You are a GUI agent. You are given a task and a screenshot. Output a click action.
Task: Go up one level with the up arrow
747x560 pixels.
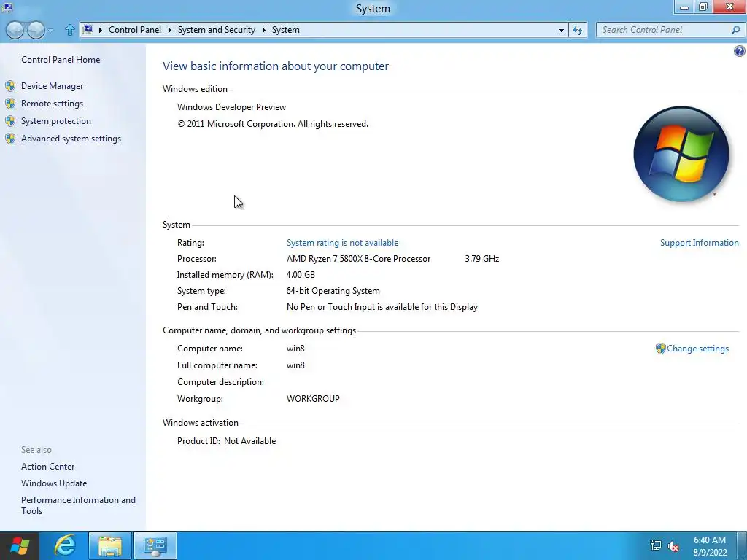coord(69,30)
